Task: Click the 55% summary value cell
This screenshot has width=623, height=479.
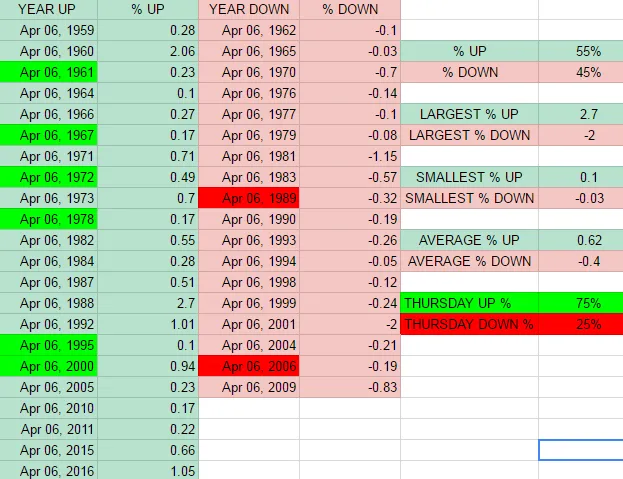Action: point(581,51)
